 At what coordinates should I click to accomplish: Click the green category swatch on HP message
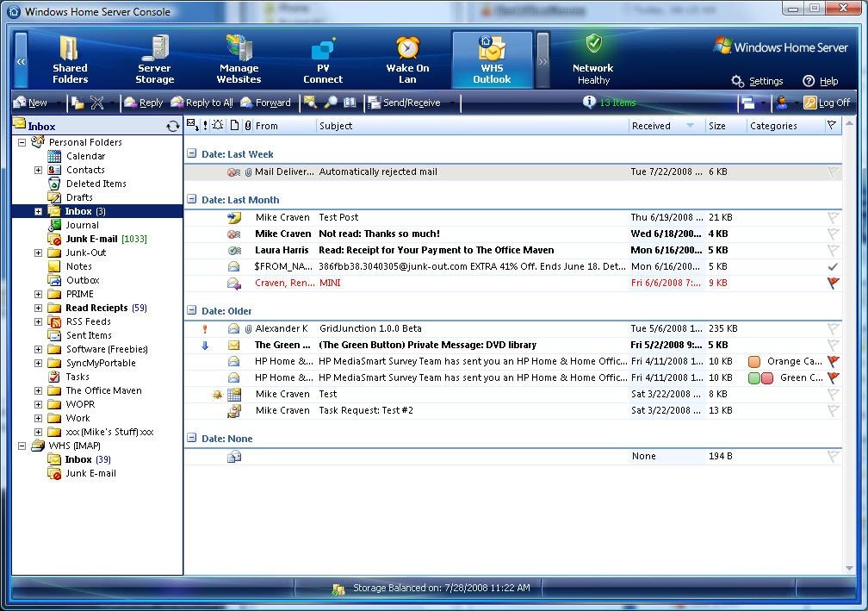[x=754, y=378]
